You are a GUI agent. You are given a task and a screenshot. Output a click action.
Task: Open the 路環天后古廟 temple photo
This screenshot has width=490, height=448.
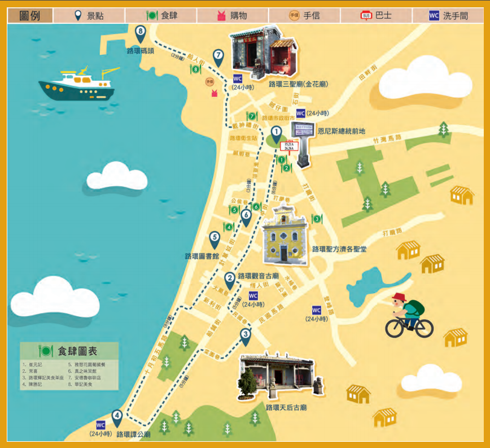point(278,376)
